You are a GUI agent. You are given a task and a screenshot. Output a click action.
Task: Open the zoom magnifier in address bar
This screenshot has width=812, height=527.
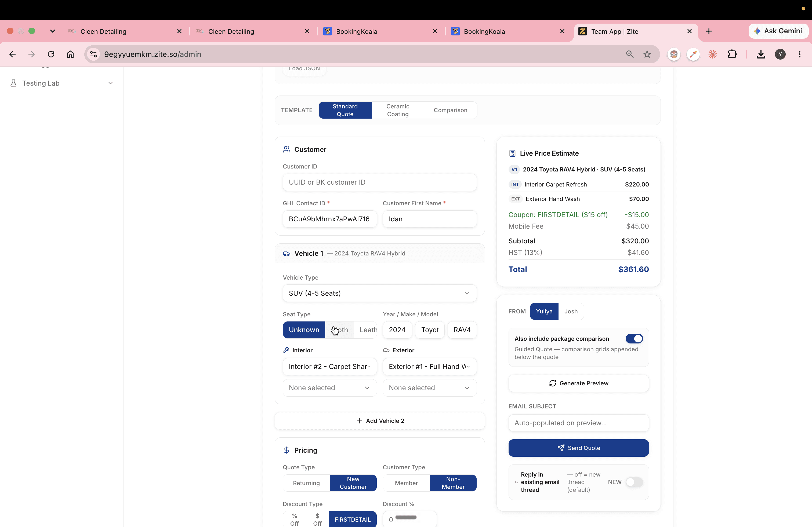(x=629, y=54)
